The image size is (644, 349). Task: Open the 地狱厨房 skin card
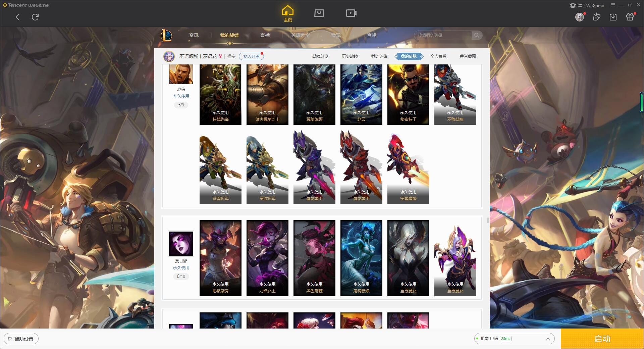pyautogui.click(x=220, y=258)
